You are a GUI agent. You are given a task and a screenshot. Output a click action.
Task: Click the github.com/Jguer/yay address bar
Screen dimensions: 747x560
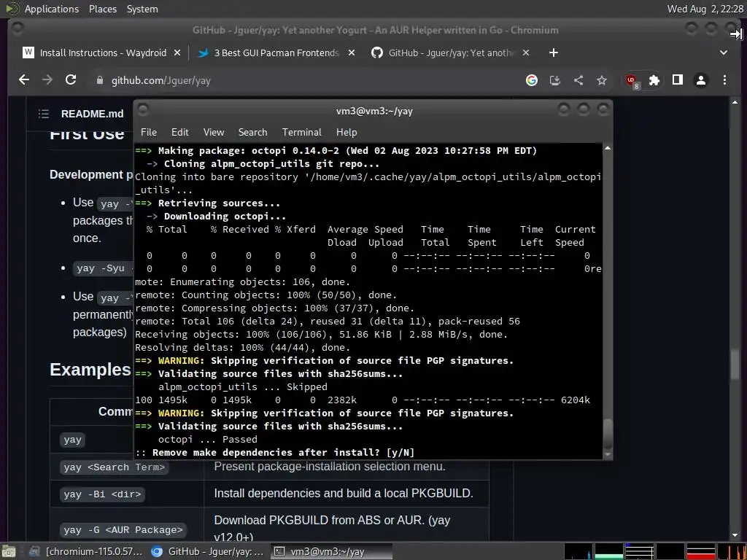(305, 80)
